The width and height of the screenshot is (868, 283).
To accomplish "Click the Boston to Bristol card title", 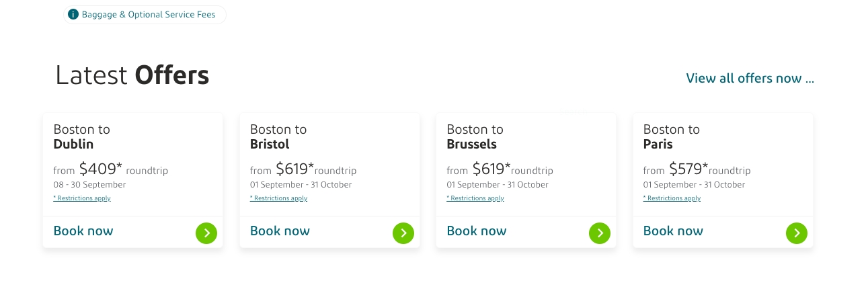I will point(278,136).
